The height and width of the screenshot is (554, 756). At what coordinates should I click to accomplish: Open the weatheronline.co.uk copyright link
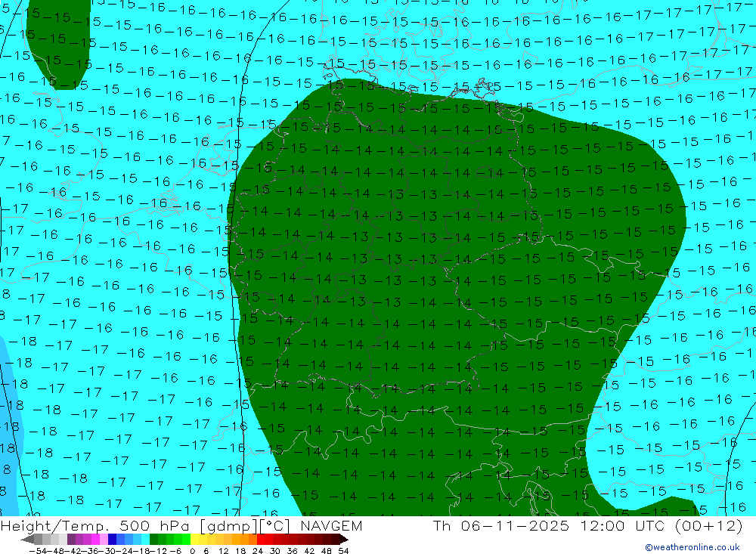pos(692,547)
